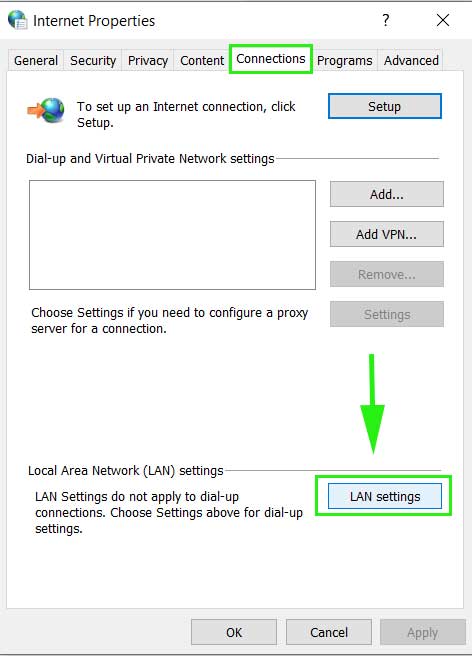Close the Internet Properties dialog

click(443, 20)
